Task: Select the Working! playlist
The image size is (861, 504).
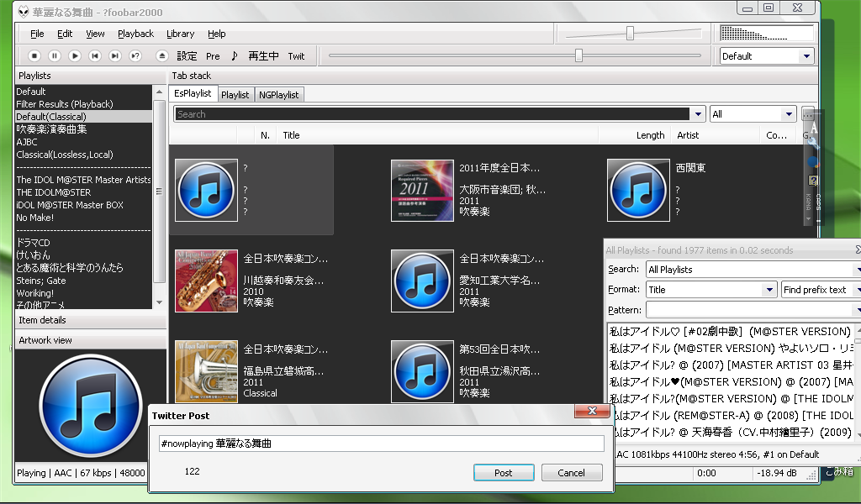Action: click(83, 293)
